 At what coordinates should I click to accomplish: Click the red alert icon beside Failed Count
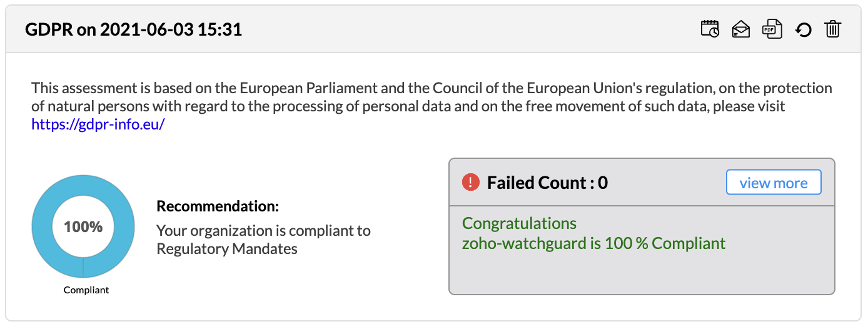pyautogui.click(x=470, y=183)
